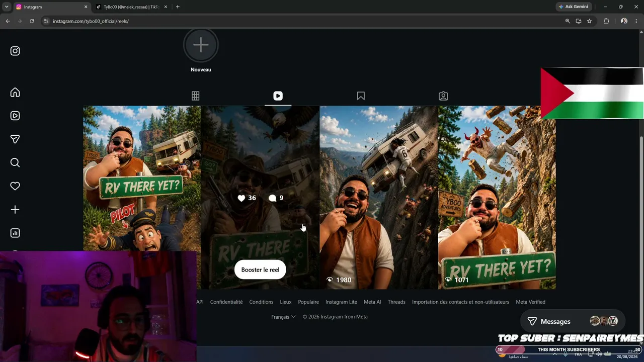
Task: Switch to the posts grid tab
Action: 196,96
